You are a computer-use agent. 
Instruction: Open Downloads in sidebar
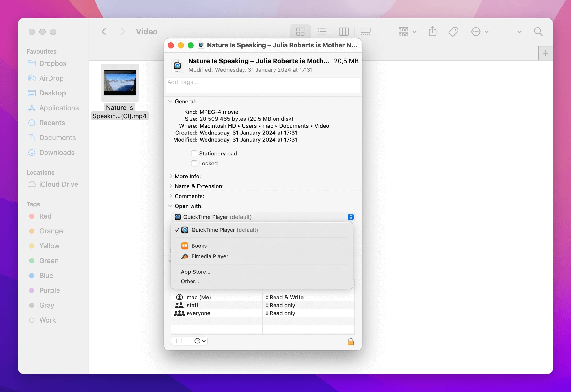point(57,153)
